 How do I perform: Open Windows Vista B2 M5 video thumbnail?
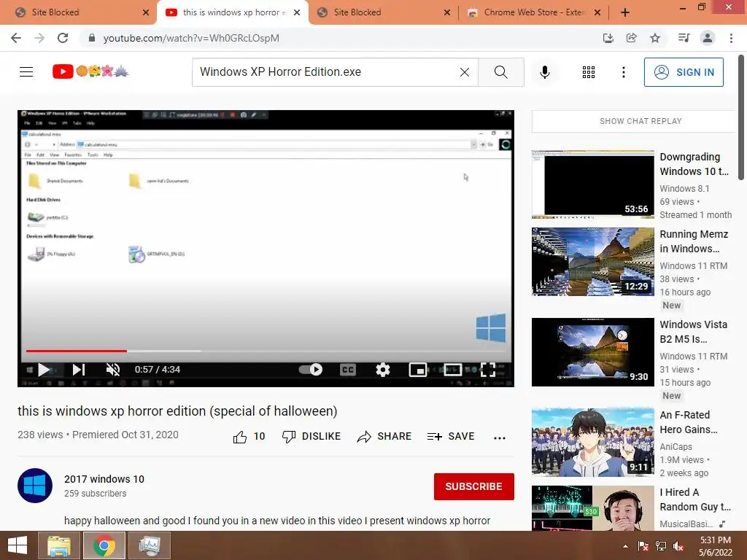point(592,352)
